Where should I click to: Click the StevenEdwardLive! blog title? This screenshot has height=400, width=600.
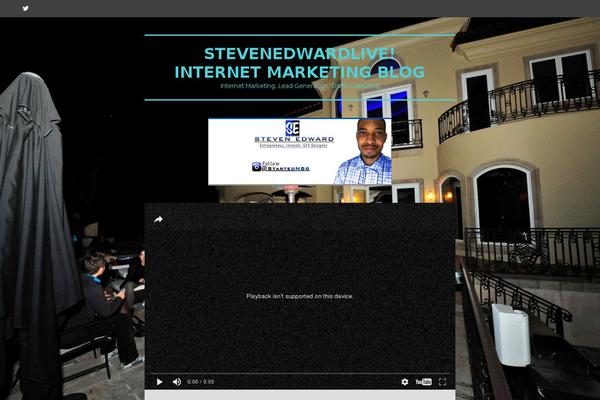click(x=299, y=62)
